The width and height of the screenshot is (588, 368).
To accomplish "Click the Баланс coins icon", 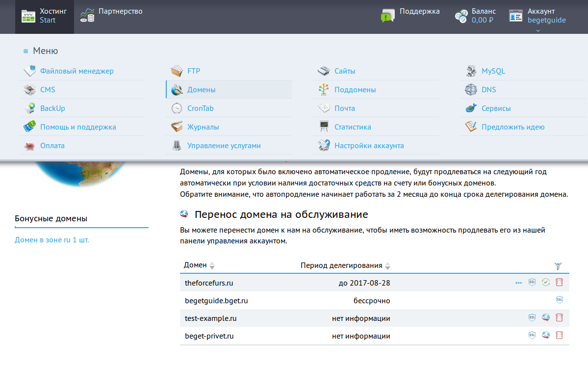I will (x=461, y=16).
